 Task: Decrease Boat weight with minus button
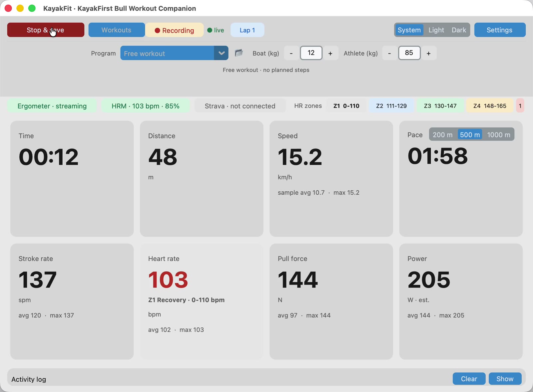(x=291, y=53)
